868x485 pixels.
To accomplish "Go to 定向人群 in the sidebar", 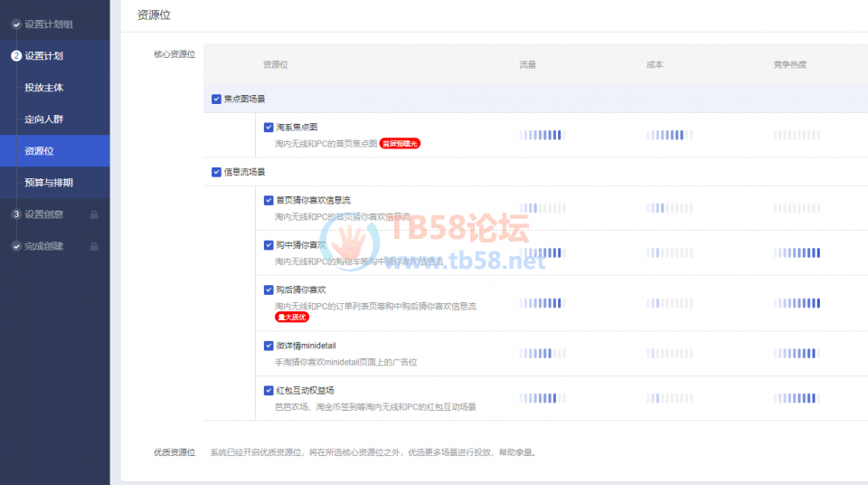I will click(x=43, y=119).
